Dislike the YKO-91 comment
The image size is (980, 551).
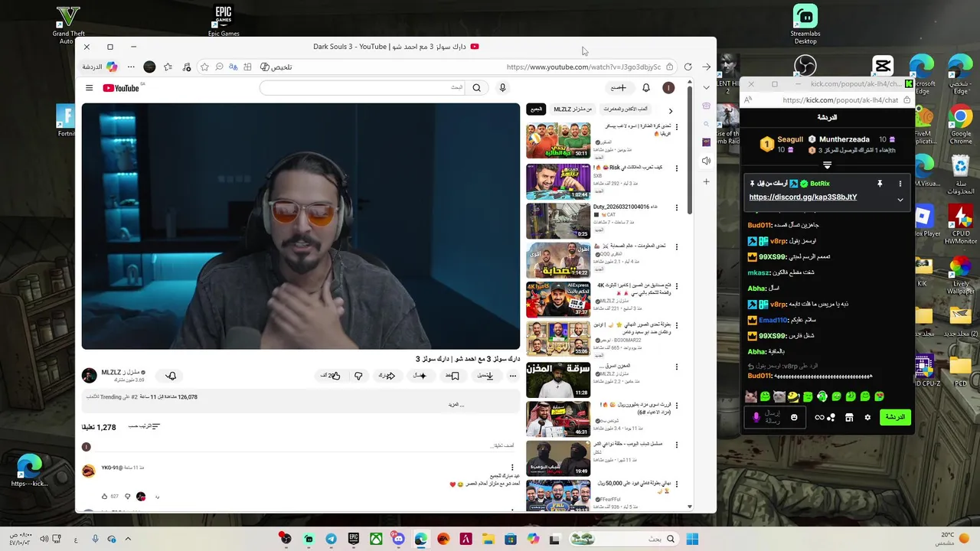click(x=127, y=497)
